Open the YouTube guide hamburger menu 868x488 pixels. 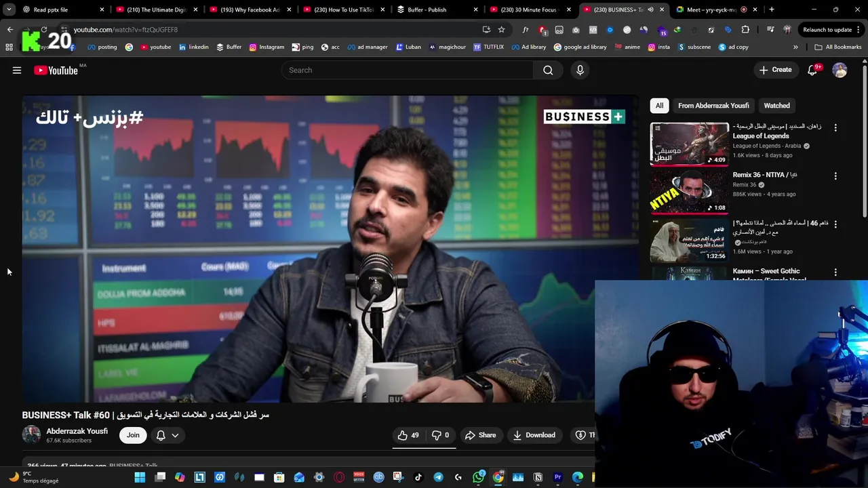(x=17, y=70)
